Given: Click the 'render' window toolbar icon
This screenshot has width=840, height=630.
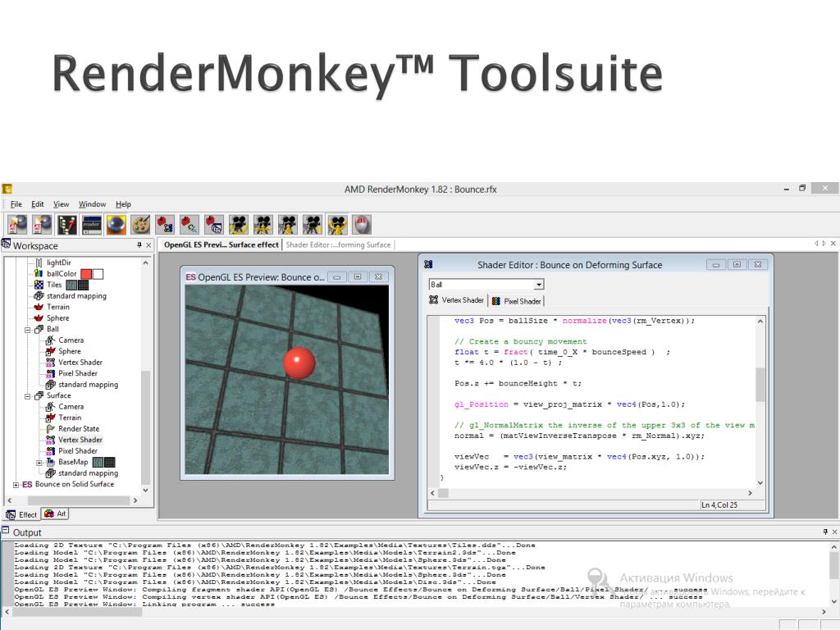Looking at the screenshot, I should pyautogui.click(x=92, y=225).
